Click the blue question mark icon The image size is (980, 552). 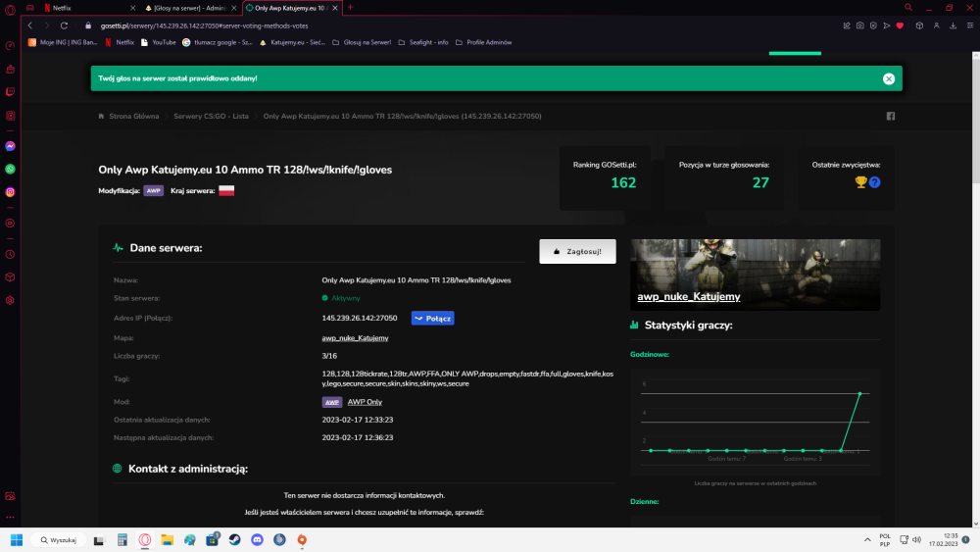pos(874,182)
